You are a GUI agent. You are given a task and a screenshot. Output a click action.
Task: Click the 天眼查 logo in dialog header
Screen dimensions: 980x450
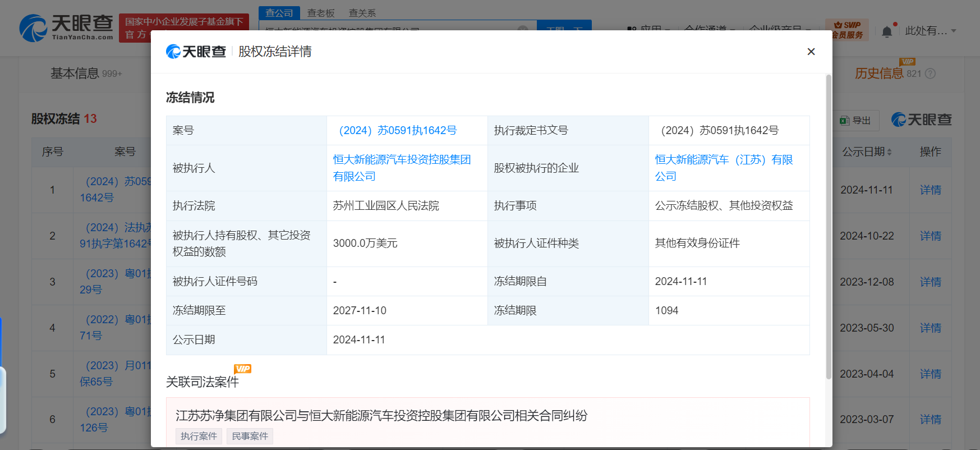tap(196, 52)
